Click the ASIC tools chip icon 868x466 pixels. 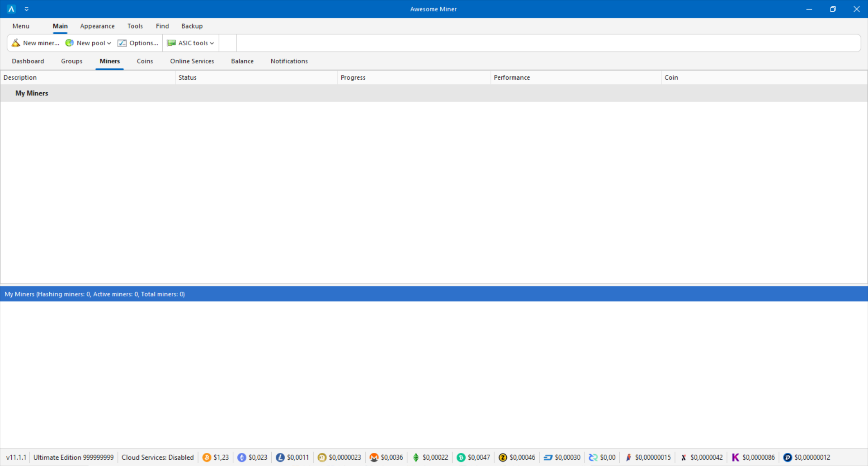point(171,43)
